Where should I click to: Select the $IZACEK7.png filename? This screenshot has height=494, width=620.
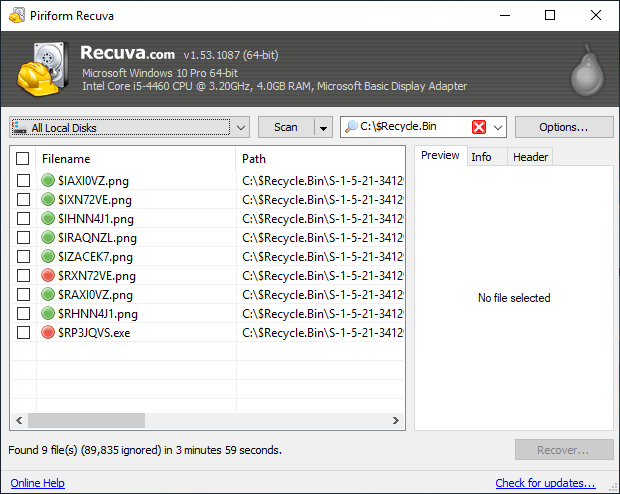[x=95, y=257]
